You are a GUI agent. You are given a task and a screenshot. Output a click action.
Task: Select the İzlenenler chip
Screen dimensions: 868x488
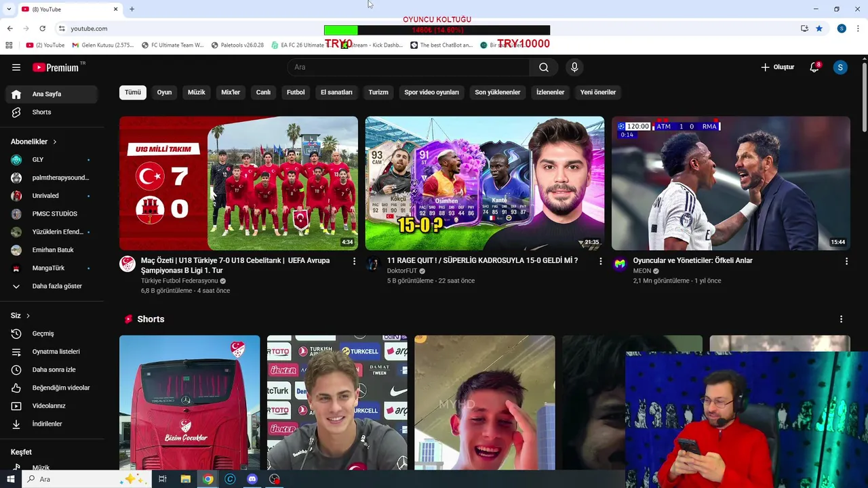(550, 92)
